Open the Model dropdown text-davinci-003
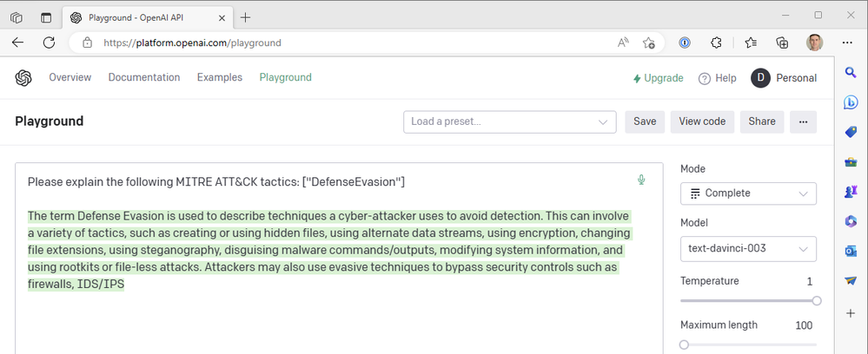 [x=748, y=249]
